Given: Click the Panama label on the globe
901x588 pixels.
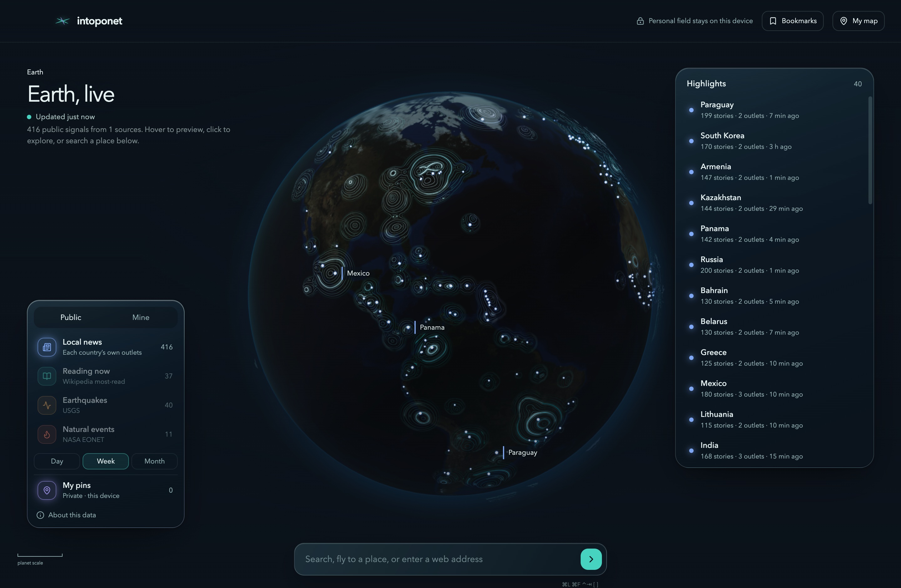Looking at the screenshot, I should coord(432,327).
